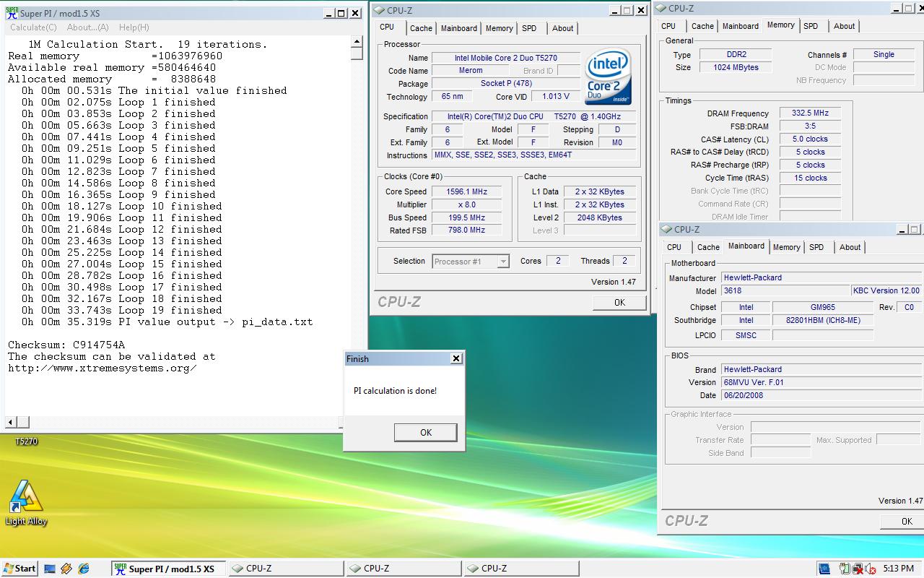924x578 pixels.
Task: Click the PI value output line
Action: click(167, 322)
